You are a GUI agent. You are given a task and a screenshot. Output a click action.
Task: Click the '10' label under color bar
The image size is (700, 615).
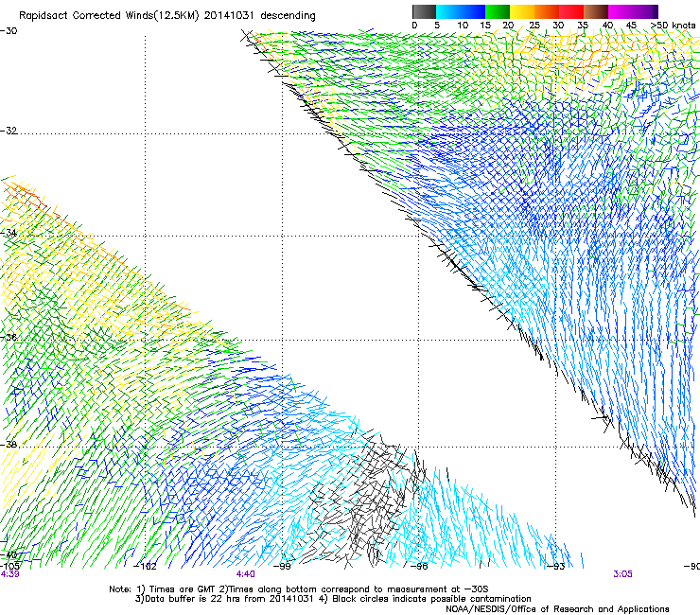tap(463, 26)
